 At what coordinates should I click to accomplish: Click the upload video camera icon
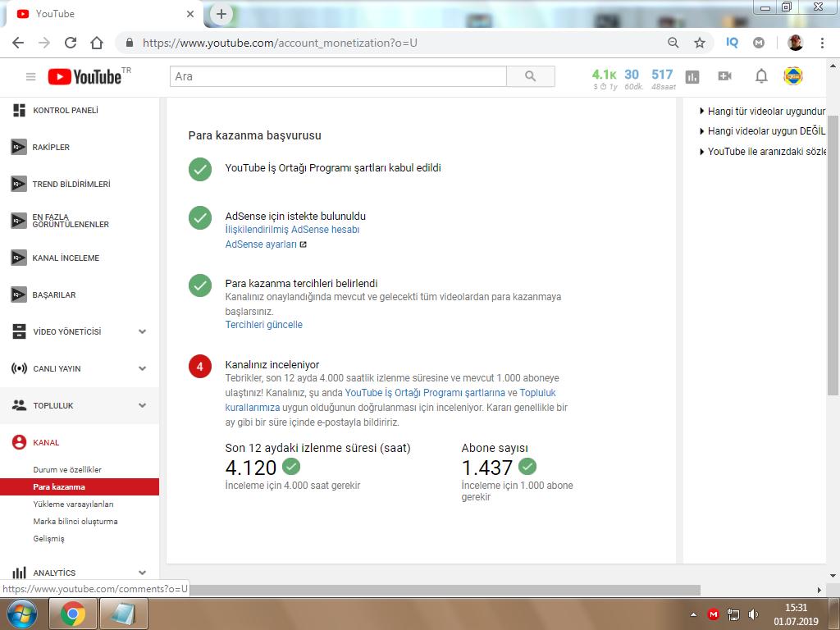[x=724, y=76]
